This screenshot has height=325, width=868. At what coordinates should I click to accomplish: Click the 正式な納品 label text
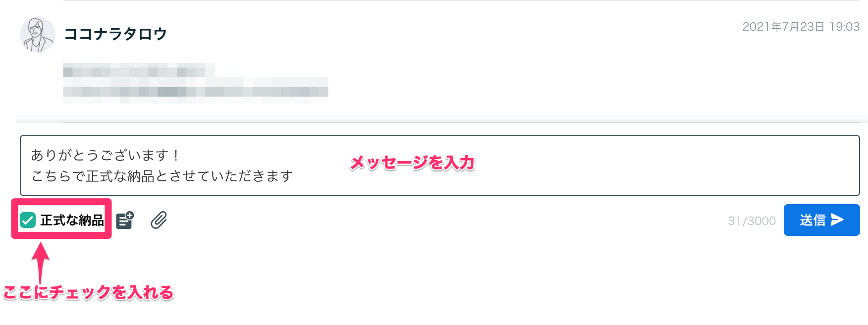[72, 220]
